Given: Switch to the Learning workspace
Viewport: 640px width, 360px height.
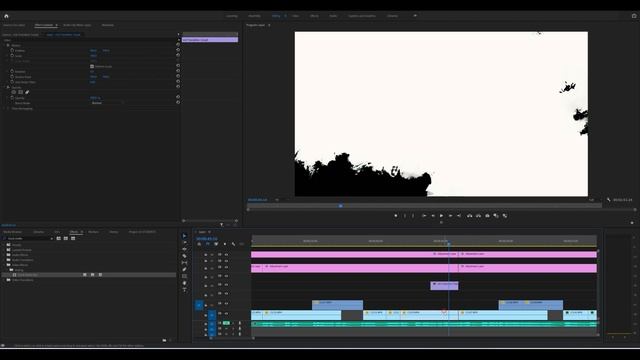Looking at the screenshot, I should tap(232, 16).
